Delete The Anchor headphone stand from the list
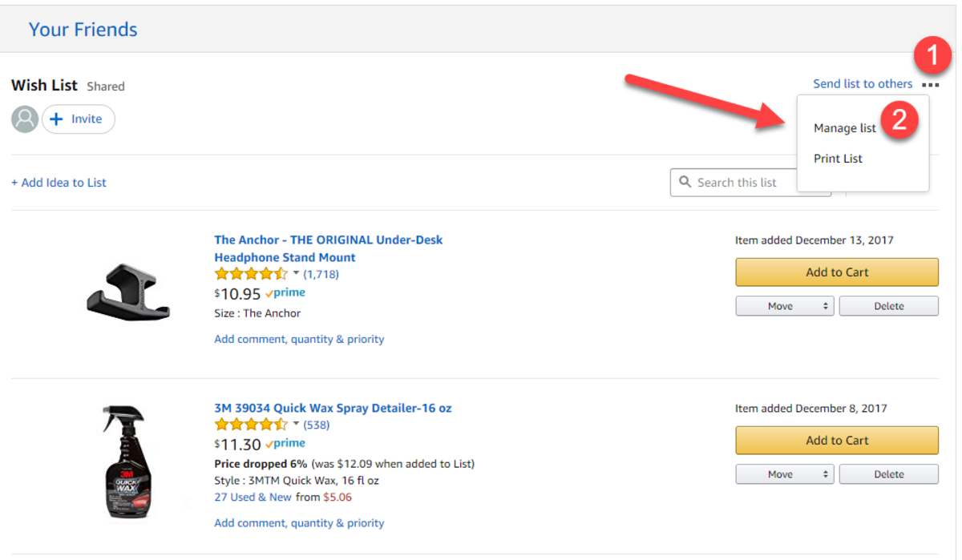962x560 pixels. (x=888, y=305)
